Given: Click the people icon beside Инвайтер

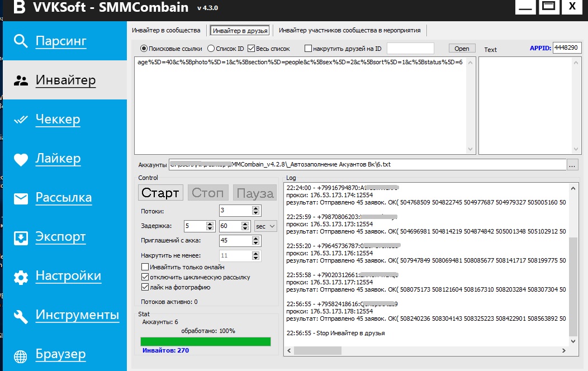Looking at the screenshot, I should [x=21, y=80].
